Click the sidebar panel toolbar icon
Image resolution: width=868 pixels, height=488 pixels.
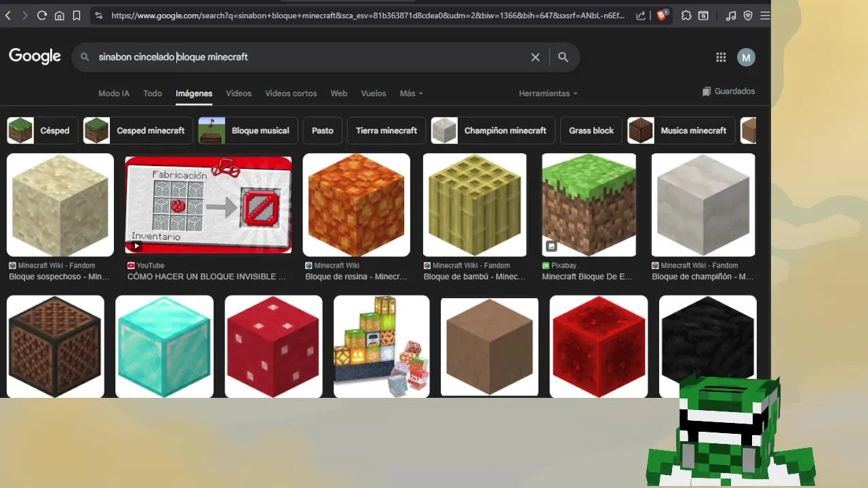click(x=704, y=16)
